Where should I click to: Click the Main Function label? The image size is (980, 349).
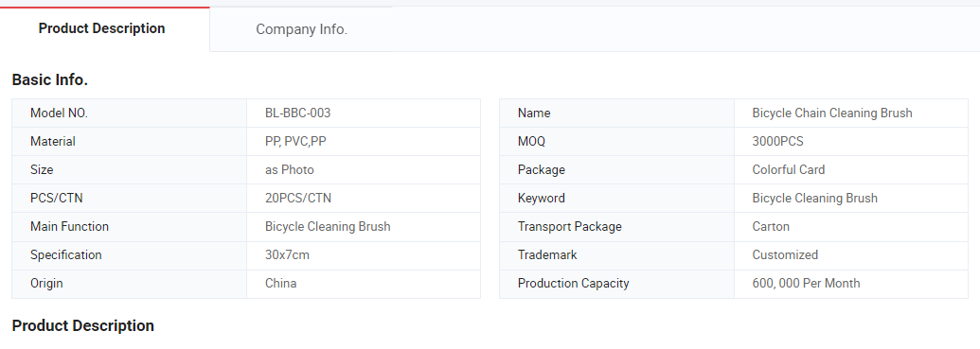[x=69, y=227]
